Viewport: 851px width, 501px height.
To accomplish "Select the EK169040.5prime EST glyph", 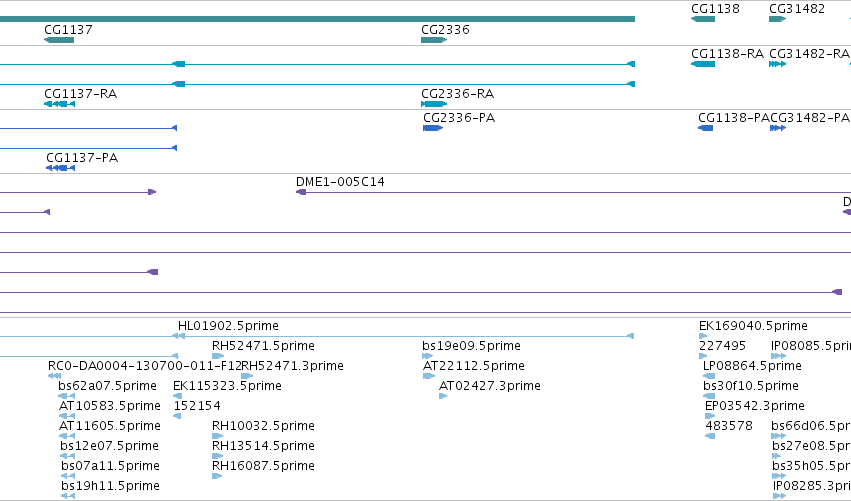I will (703, 336).
